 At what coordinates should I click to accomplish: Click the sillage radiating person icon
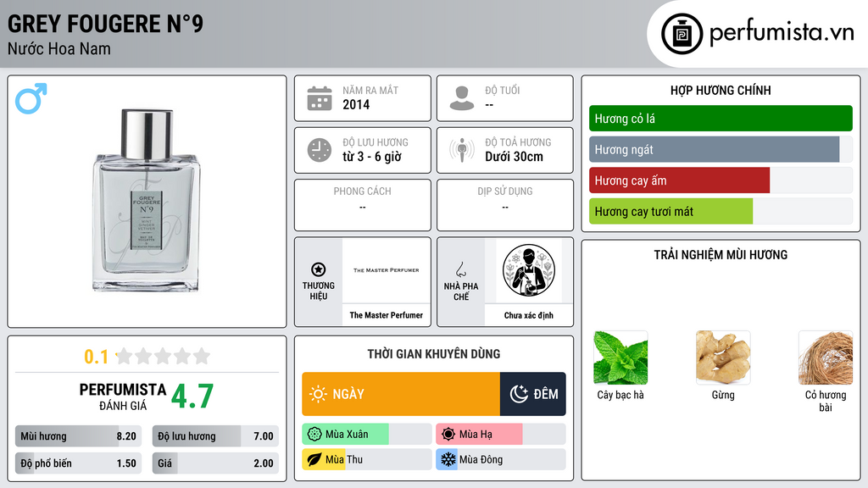click(x=462, y=150)
